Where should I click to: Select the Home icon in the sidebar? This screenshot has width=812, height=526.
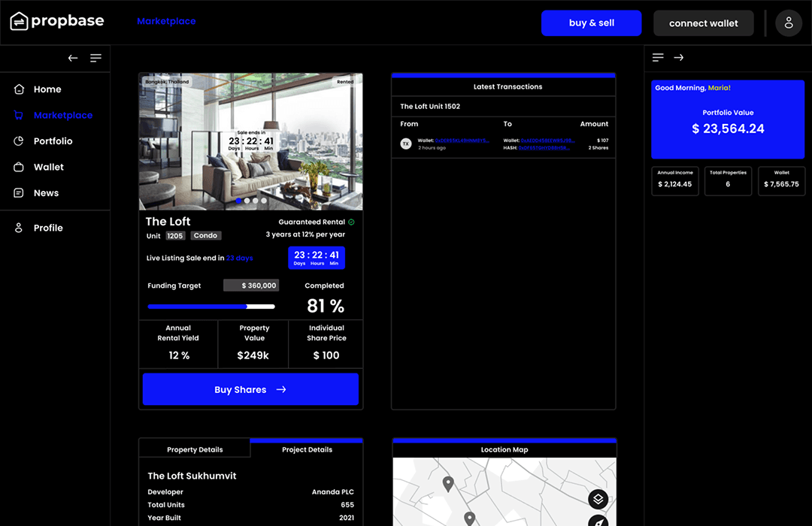click(20, 89)
